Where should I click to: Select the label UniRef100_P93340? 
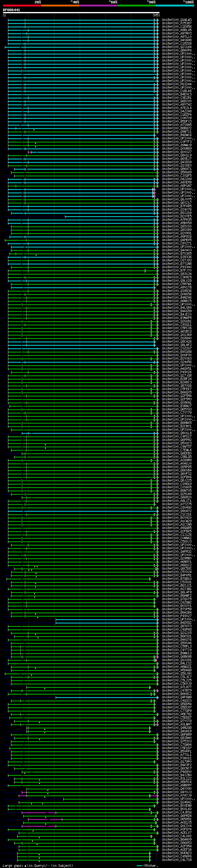point(177,267)
